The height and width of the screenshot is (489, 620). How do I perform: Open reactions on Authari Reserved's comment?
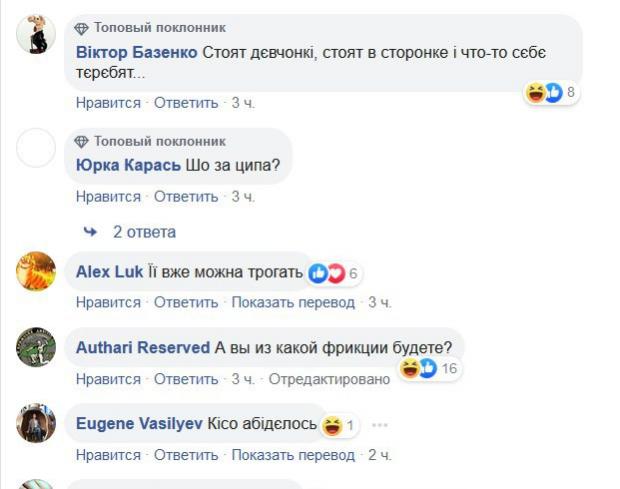point(428,369)
